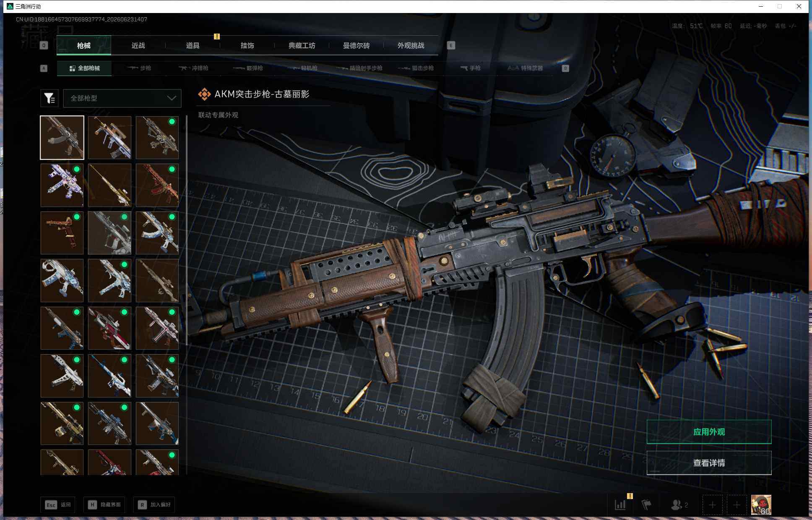Click 查看详情 to view details
Image resolution: width=812 pixels, height=520 pixels.
[709, 463]
